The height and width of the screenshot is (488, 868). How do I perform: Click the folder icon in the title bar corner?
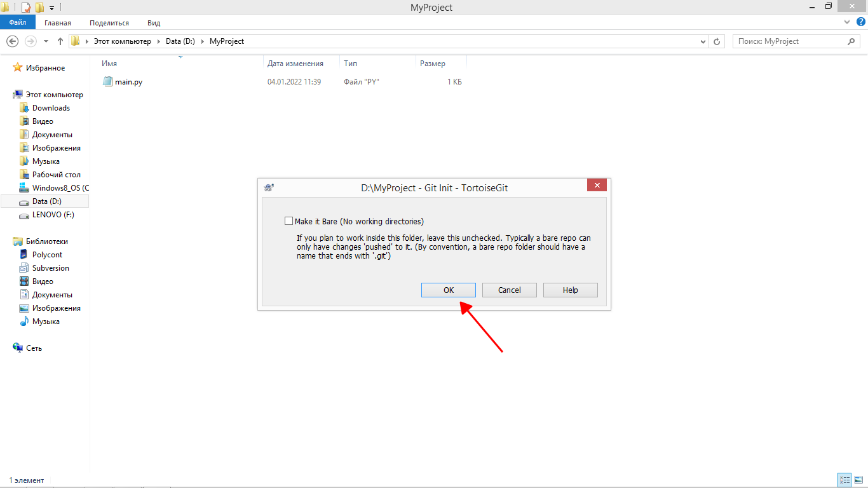(x=5, y=8)
